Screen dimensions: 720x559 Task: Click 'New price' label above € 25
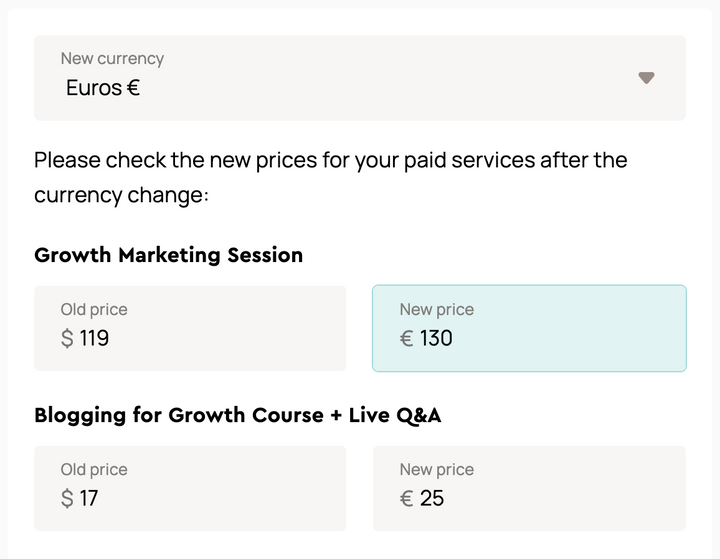point(436,470)
